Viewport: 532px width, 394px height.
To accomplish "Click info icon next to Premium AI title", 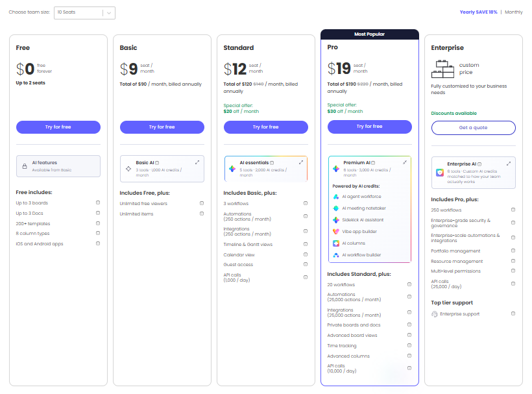I will tap(373, 163).
